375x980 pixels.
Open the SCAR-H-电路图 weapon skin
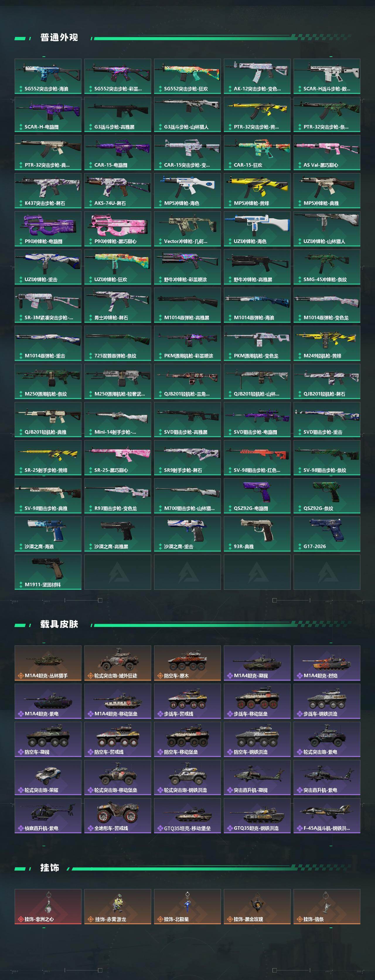(x=48, y=114)
